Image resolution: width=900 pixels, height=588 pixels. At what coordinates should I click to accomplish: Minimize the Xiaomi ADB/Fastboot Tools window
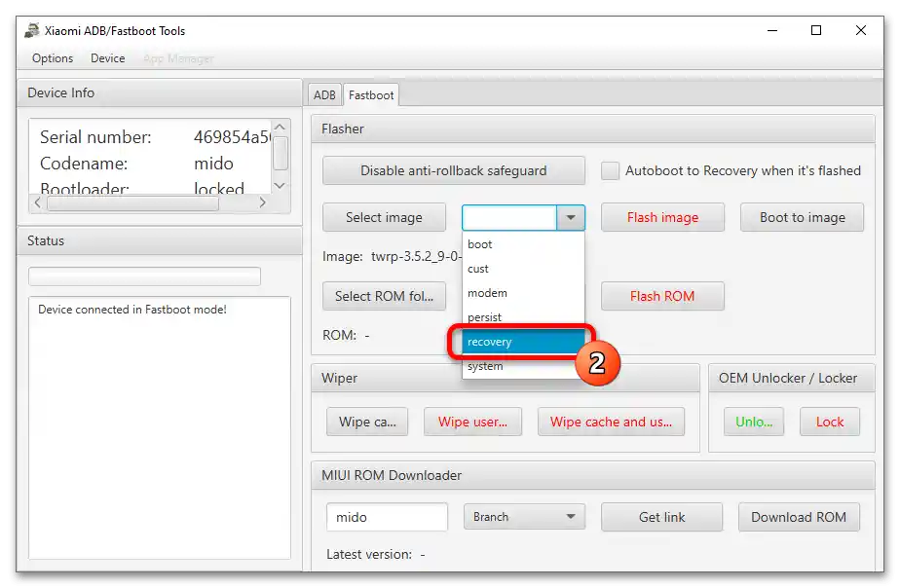coord(772,30)
